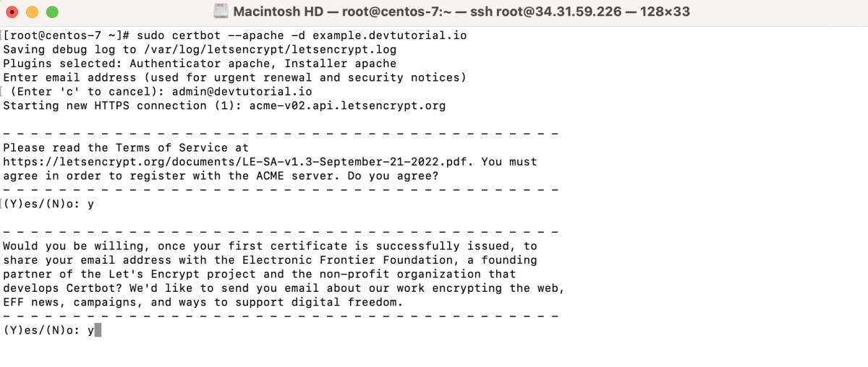This screenshot has width=868, height=367.
Task: Minimize the terminal using yellow button
Action: click(33, 12)
